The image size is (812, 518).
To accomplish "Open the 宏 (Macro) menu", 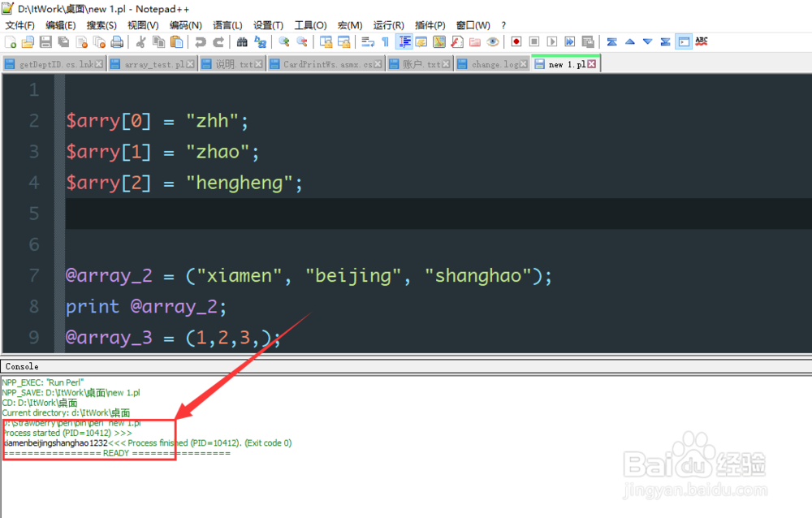I will pos(349,24).
